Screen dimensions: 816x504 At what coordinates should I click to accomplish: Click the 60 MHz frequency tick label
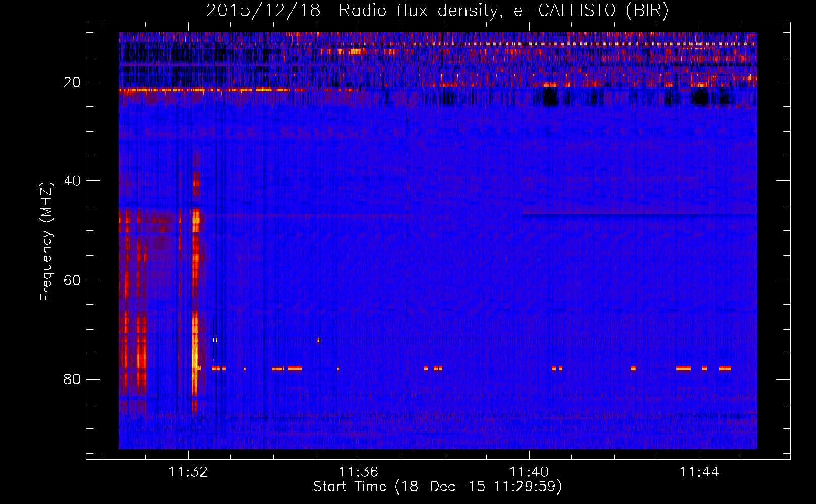[73, 280]
